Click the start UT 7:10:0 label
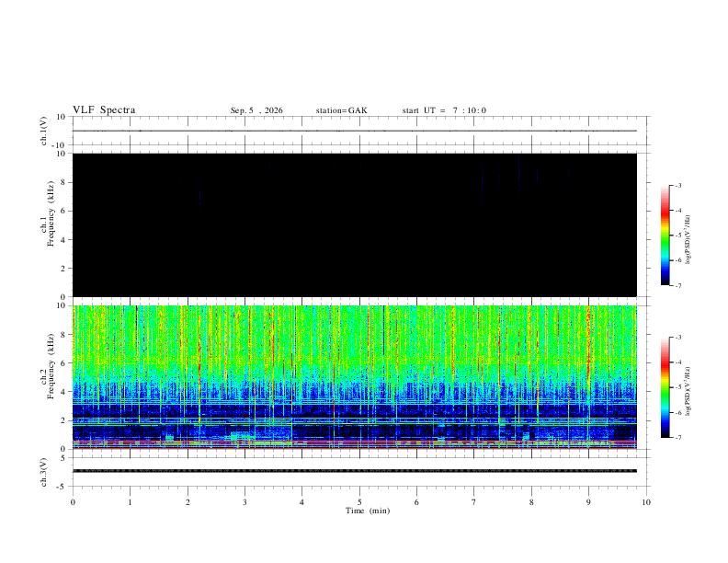This screenshot has height=563, width=728. pyautogui.click(x=444, y=110)
